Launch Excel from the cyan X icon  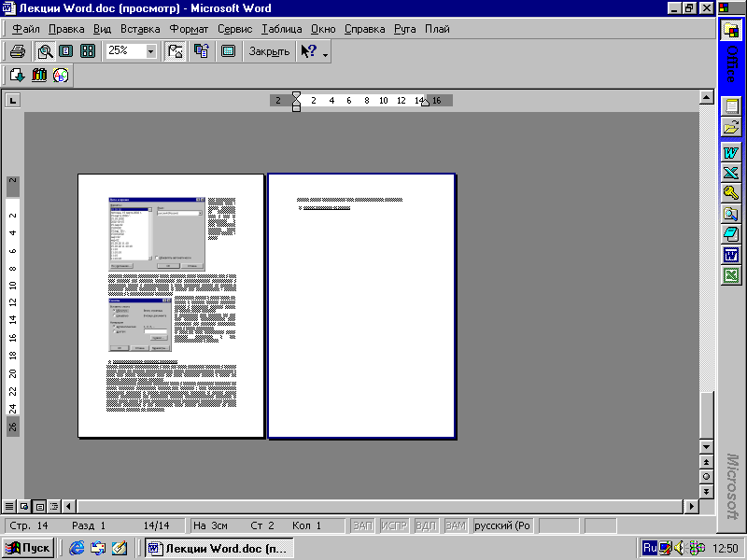[x=731, y=173]
